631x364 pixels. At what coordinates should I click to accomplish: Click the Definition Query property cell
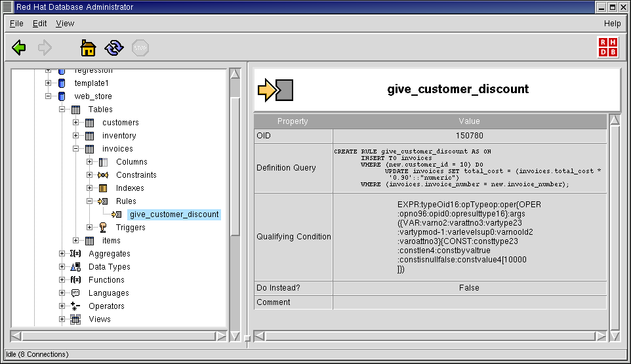pos(293,168)
